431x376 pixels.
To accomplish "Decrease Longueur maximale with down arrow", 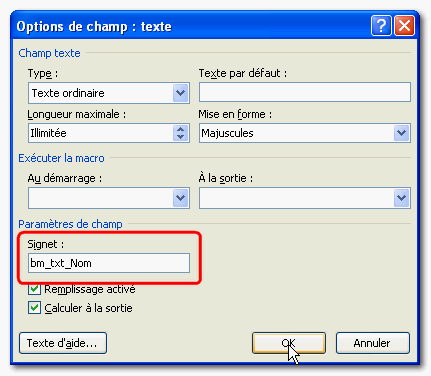I will [x=180, y=137].
